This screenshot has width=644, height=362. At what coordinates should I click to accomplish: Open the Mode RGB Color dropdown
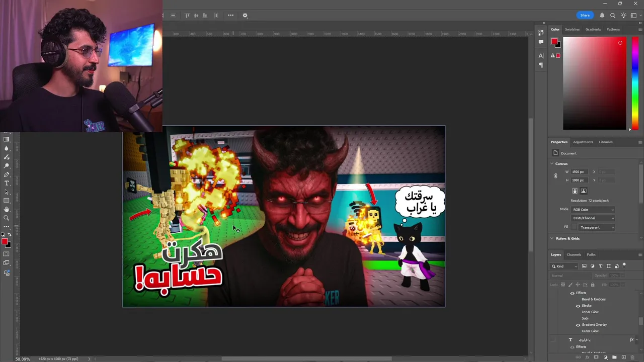pos(593,210)
